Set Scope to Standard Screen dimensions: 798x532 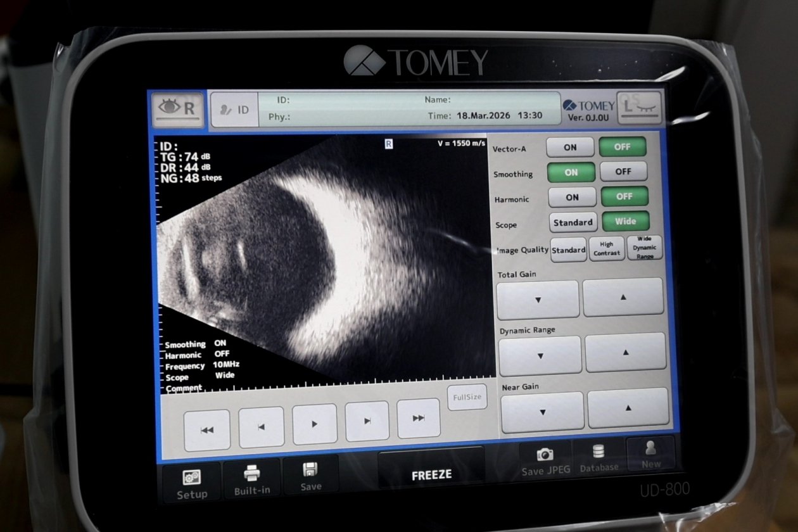(573, 222)
